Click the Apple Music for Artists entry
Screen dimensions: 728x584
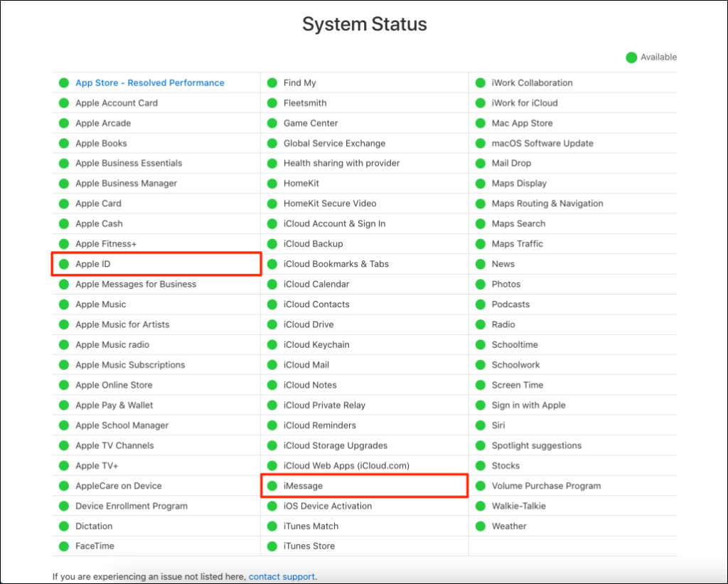122,324
